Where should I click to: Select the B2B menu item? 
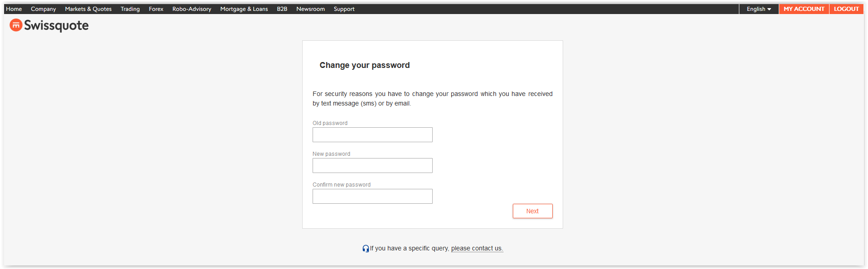click(x=282, y=9)
